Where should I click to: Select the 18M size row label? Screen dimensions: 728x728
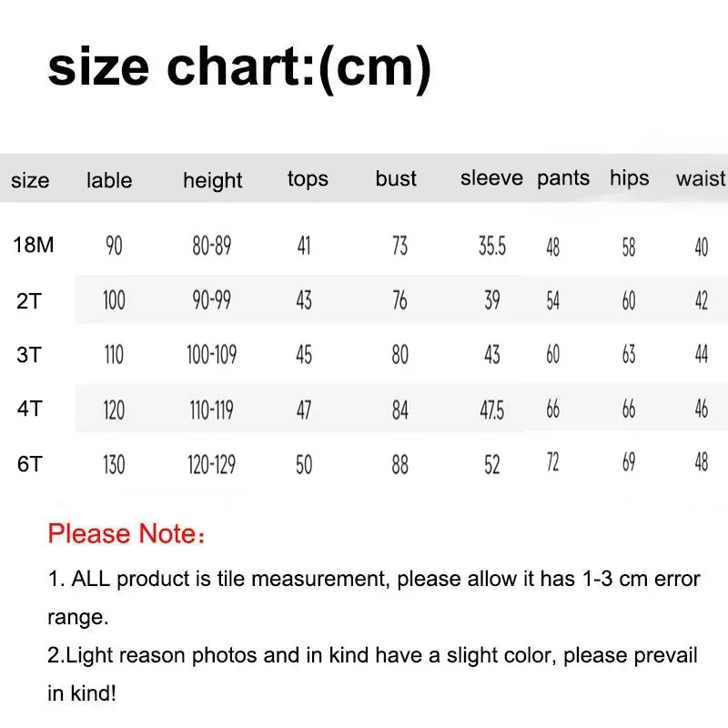point(34,245)
